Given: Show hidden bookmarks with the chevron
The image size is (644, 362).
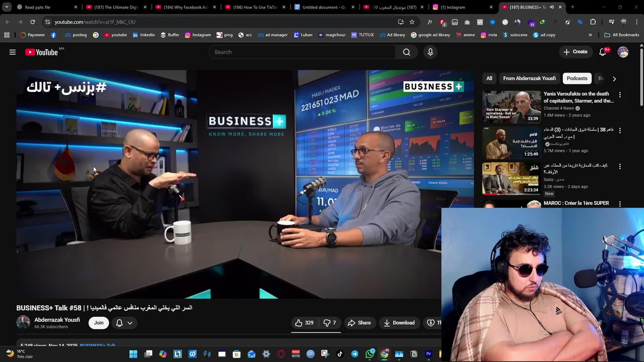Looking at the screenshot, I should pyautogui.click(x=590, y=35).
